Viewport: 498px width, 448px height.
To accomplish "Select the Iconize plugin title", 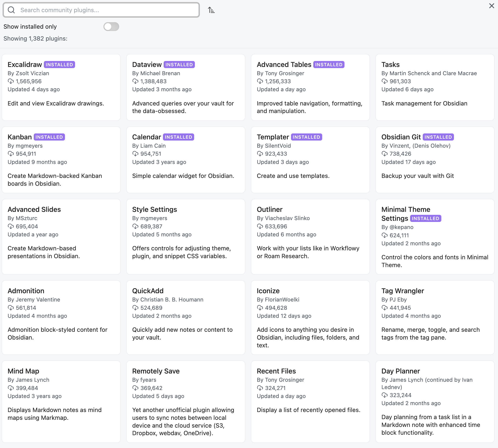I will [x=268, y=291].
